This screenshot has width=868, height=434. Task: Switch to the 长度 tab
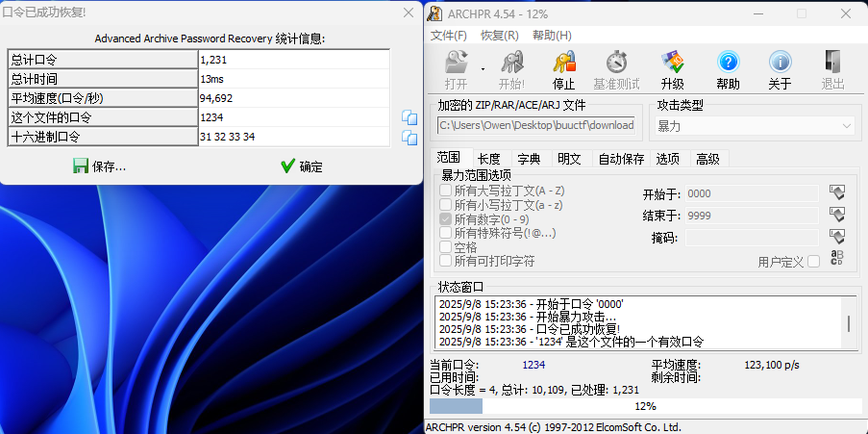[x=489, y=159]
